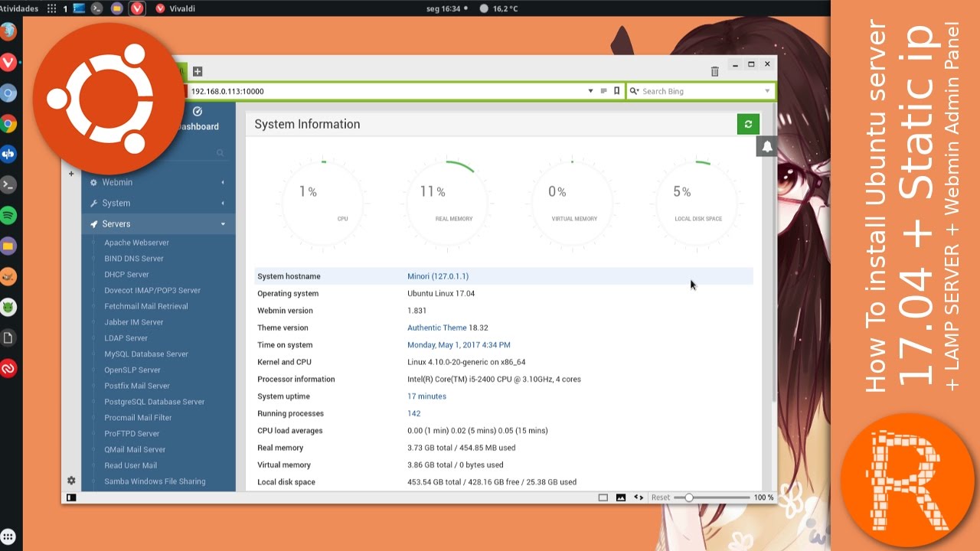The height and width of the screenshot is (551, 980).
Task: Toggle images icon in the status bar
Action: tap(621, 497)
